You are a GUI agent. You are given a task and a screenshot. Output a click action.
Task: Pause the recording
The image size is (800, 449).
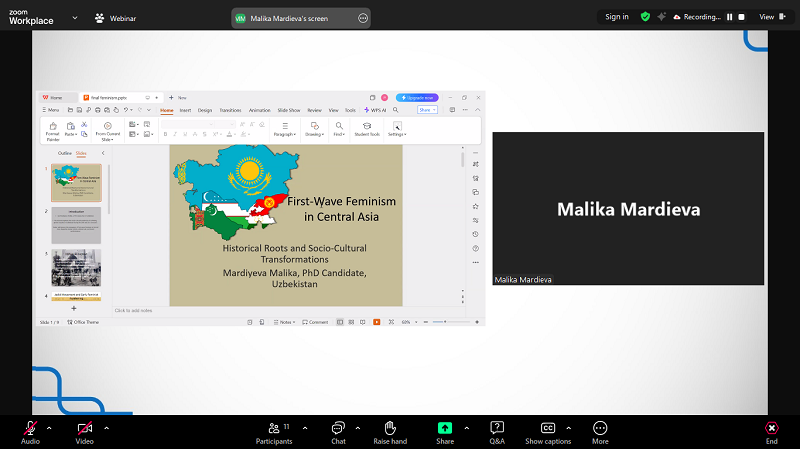coord(729,16)
